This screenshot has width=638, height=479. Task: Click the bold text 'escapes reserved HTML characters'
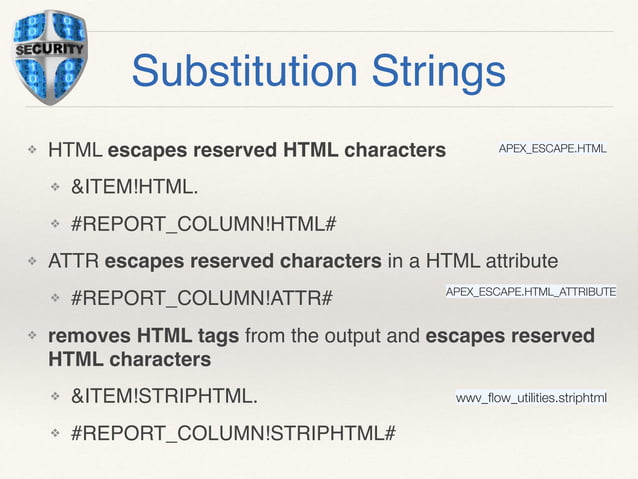pos(276,152)
